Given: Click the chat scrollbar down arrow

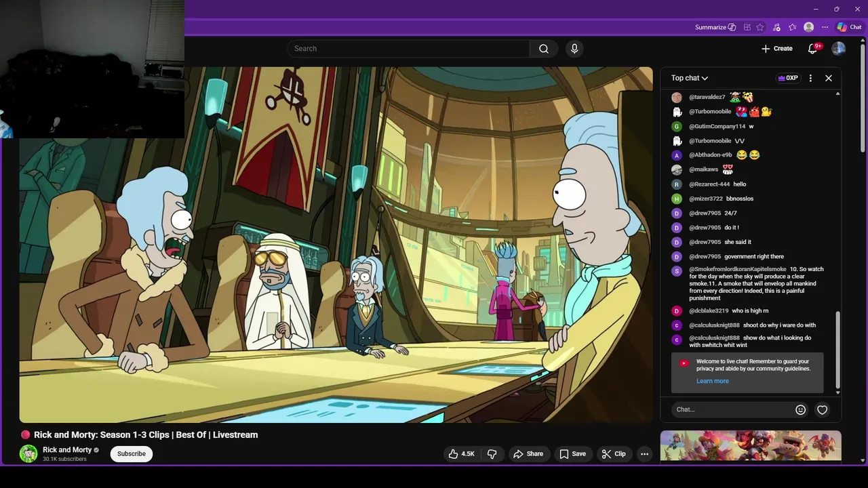Looking at the screenshot, I should (838, 392).
